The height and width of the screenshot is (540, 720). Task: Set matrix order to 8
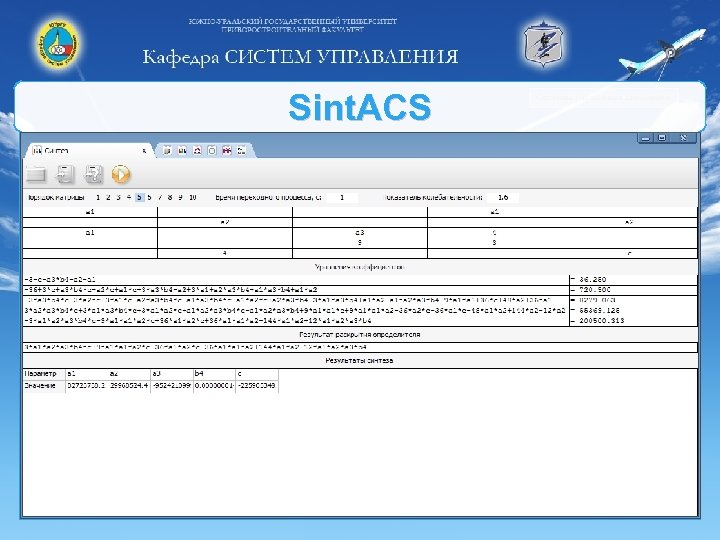pyautogui.click(x=170, y=197)
